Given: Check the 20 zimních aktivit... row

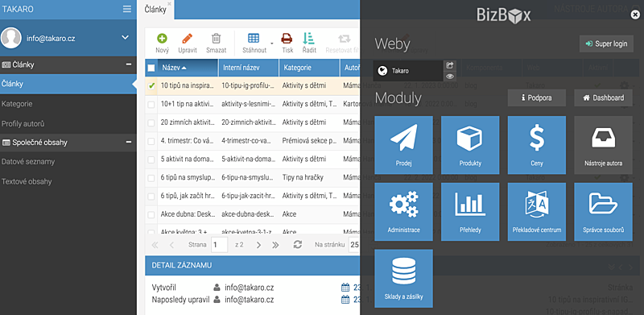Looking at the screenshot, I should (151, 122).
